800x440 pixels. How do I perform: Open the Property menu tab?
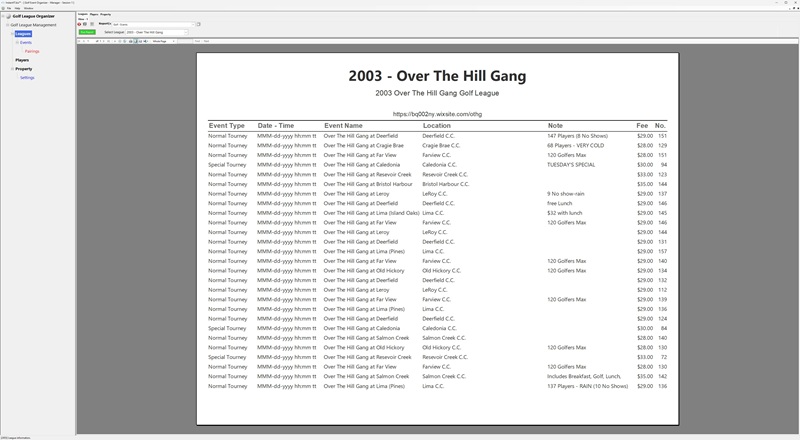(105, 14)
